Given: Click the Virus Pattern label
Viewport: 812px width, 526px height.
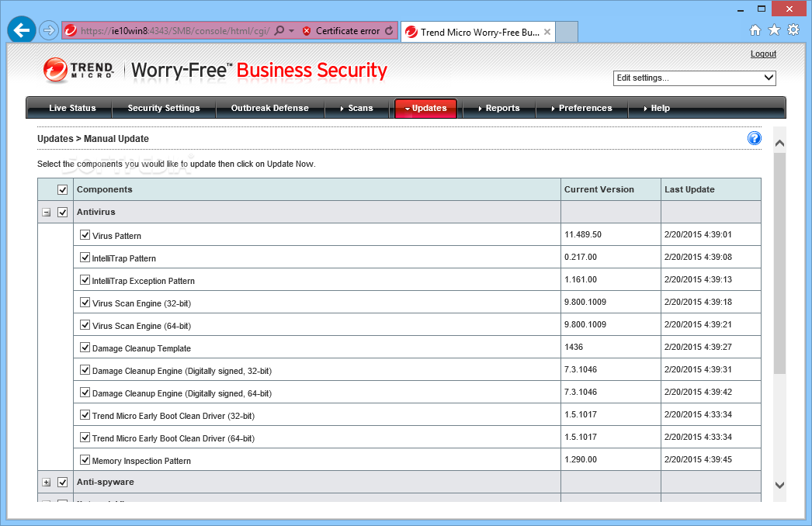Looking at the screenshot, I should pos(116,236).
